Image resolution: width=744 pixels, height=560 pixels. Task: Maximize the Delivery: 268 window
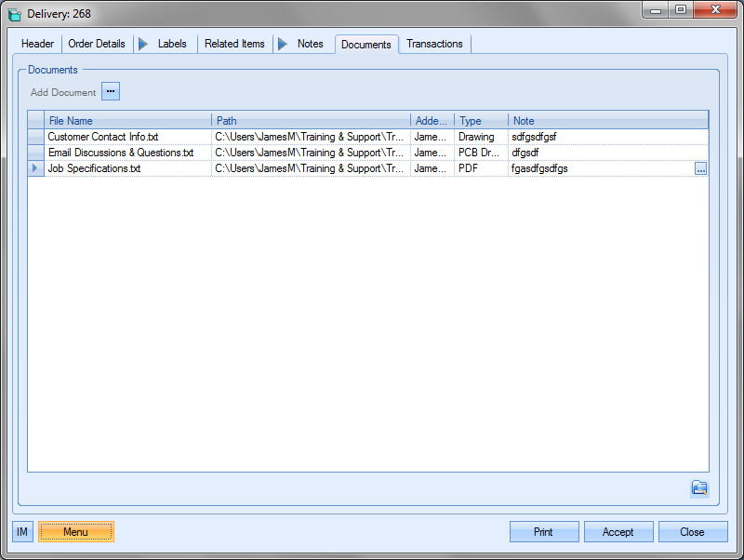pyautogui.click(x=681, y=9)
